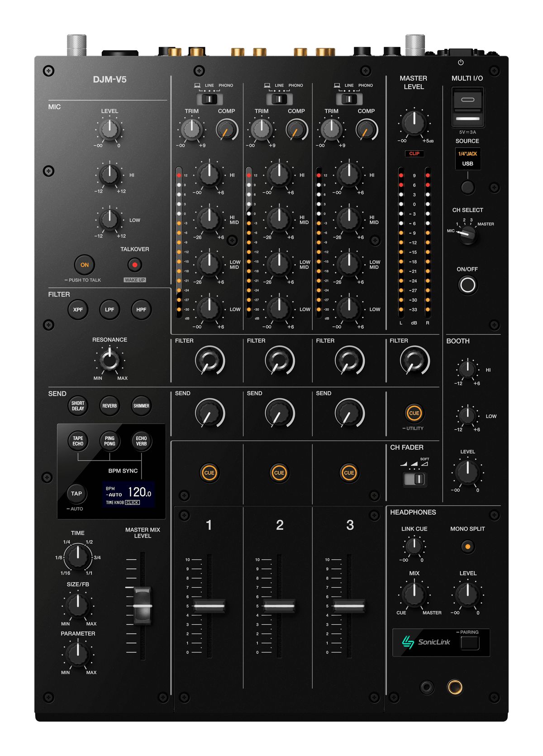Viewport: 543px width, 756px height.
Task: Click the send PARAMETER knob
Action: pyautogui.click(x=78, y=654)
